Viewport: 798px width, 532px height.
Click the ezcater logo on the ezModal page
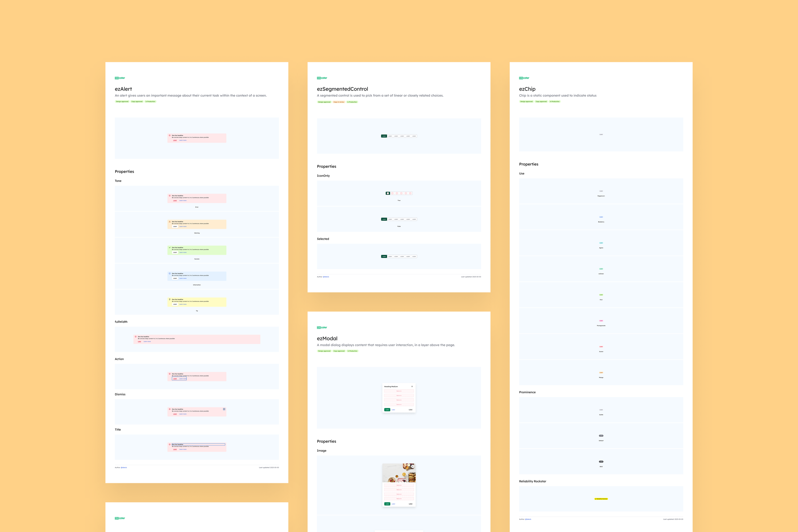tap(322, 327)
